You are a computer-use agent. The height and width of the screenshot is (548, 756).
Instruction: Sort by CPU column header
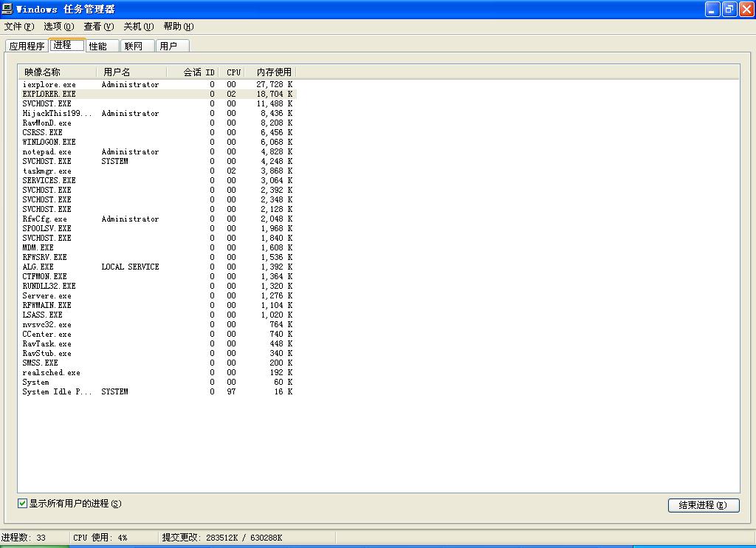(233, 72)
